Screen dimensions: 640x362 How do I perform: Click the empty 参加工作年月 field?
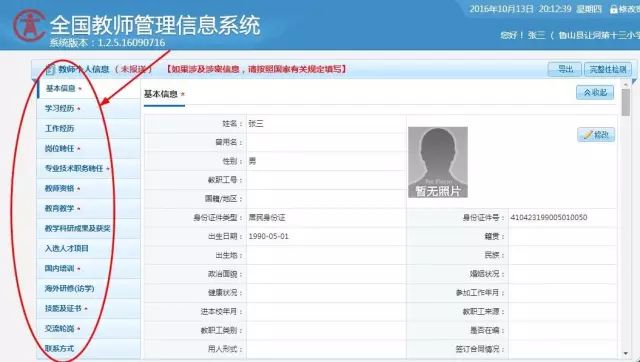pyautogui.click(x=562, y=293)
